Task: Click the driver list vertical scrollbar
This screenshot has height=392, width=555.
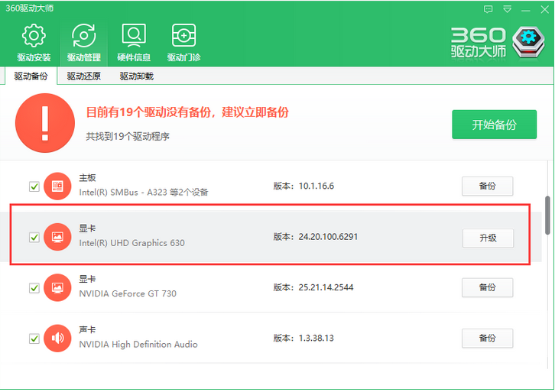Action: 547,215
